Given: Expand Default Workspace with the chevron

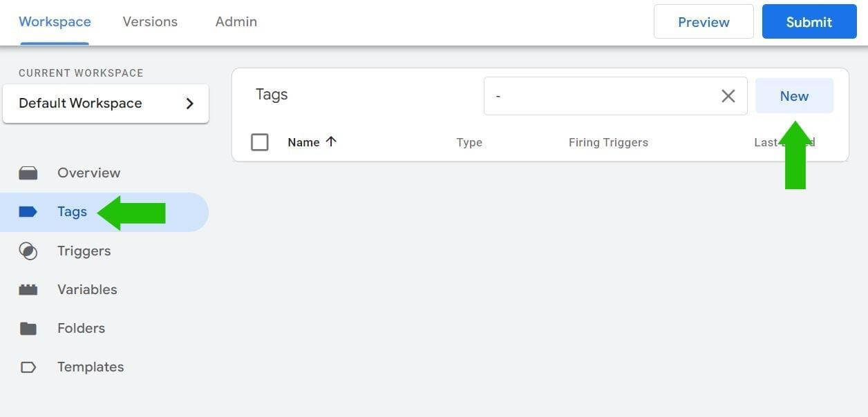Looking at the screenshot, I should [190, 103].
